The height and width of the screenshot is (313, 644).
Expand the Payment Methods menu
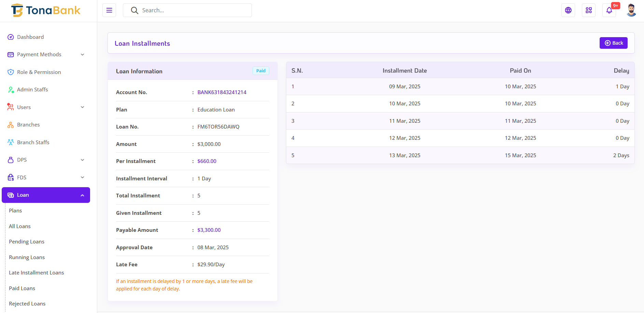click(46, 55)
